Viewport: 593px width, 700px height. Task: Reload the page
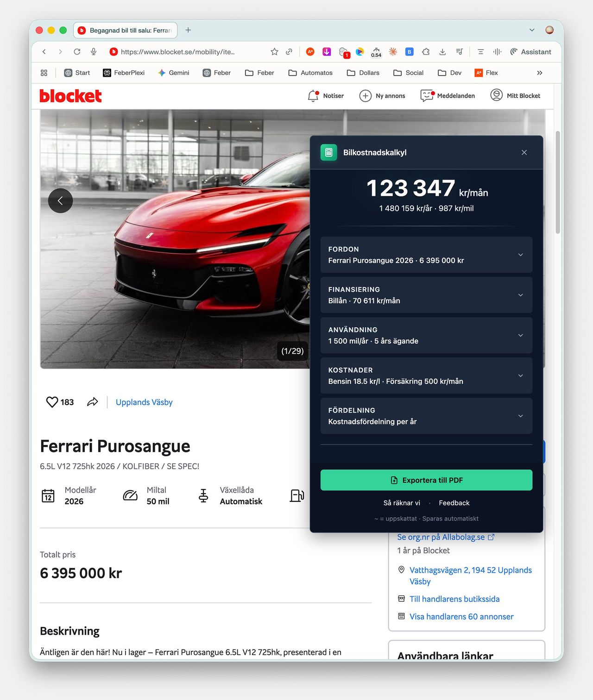[x=77, y=52]
